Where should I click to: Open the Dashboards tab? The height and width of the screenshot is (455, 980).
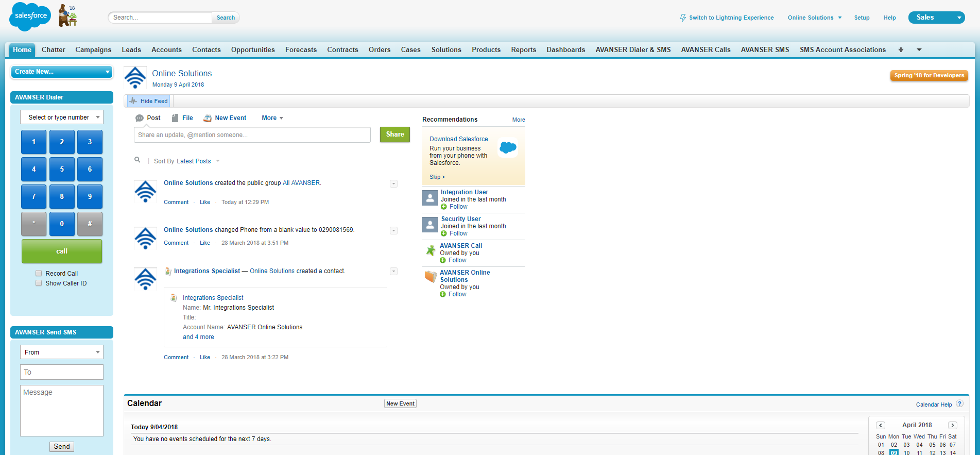coord(566,50)
